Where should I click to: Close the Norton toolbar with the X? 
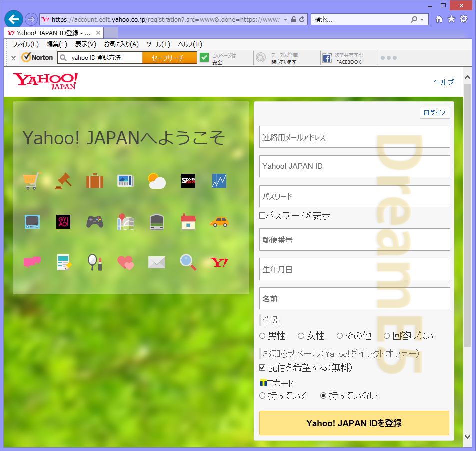(x=13, y=58)
